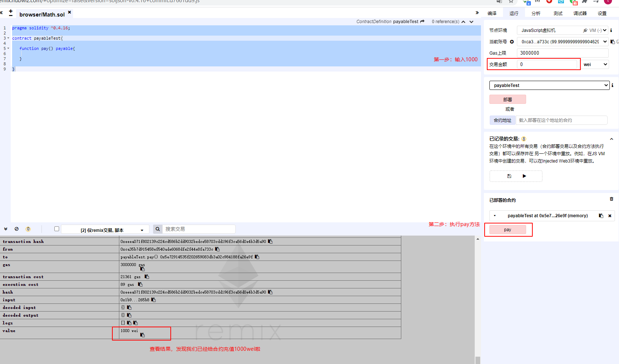Copy the from address
Viewport: 619px width, 364px height.
tap(217, 249)
